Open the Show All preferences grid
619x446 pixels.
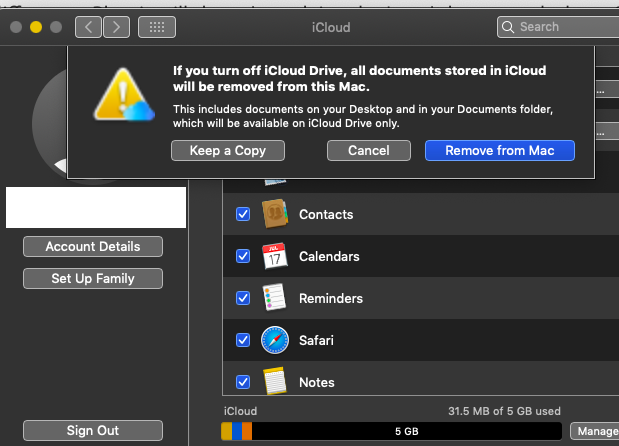click(157, 27)
